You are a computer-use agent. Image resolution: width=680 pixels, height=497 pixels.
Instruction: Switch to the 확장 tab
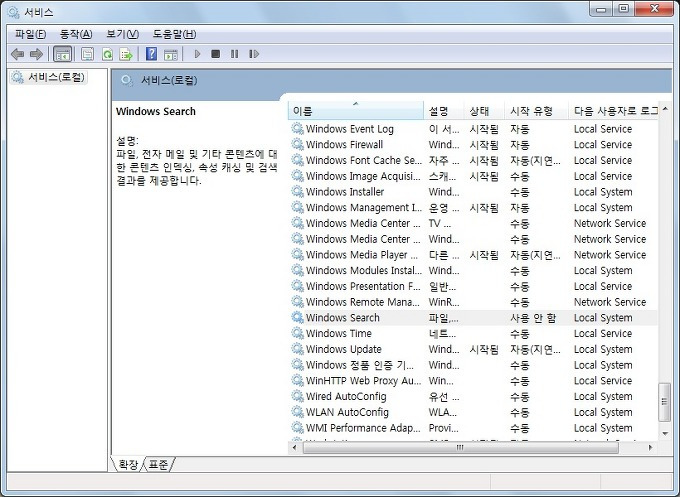pos(128,464)
